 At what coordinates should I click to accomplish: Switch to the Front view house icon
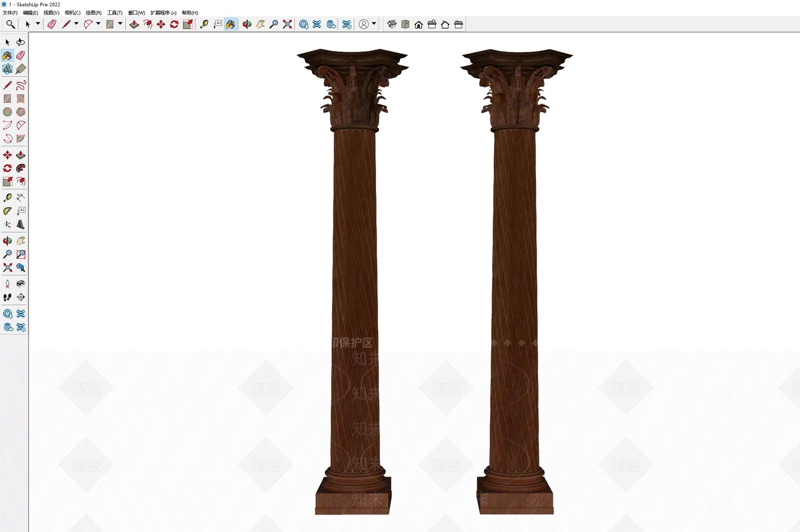[418, 24]
